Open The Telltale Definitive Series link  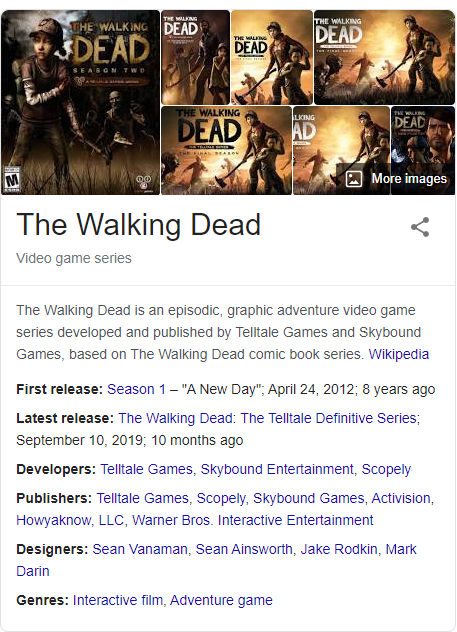pyautogui.click(x=267, y=418)
